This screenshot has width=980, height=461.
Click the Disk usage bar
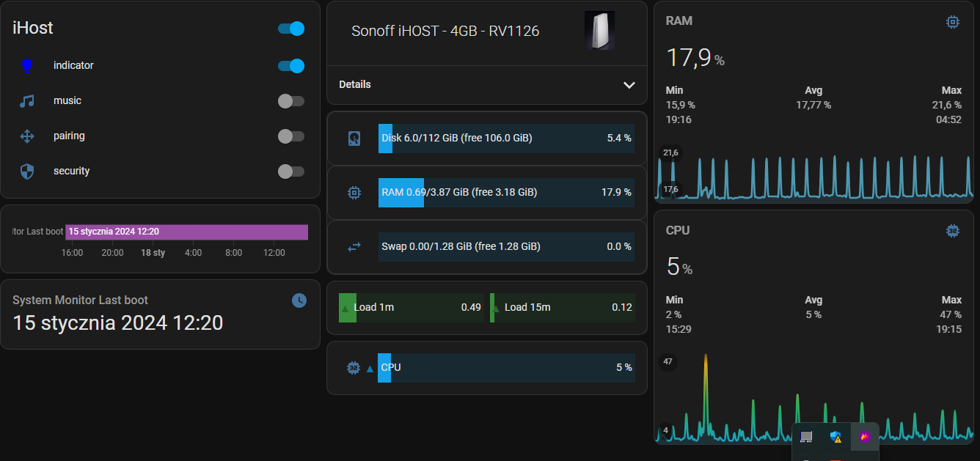coord(506,139)
